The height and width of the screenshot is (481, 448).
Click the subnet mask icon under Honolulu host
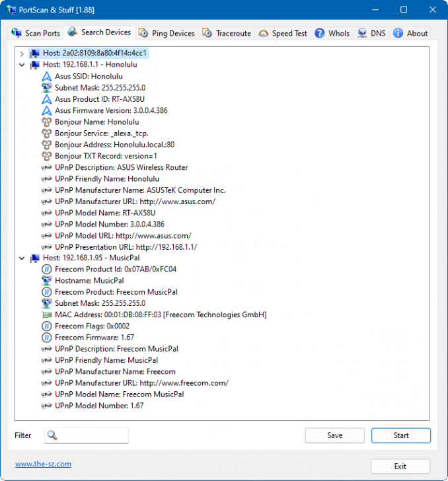tap(46, 88)
